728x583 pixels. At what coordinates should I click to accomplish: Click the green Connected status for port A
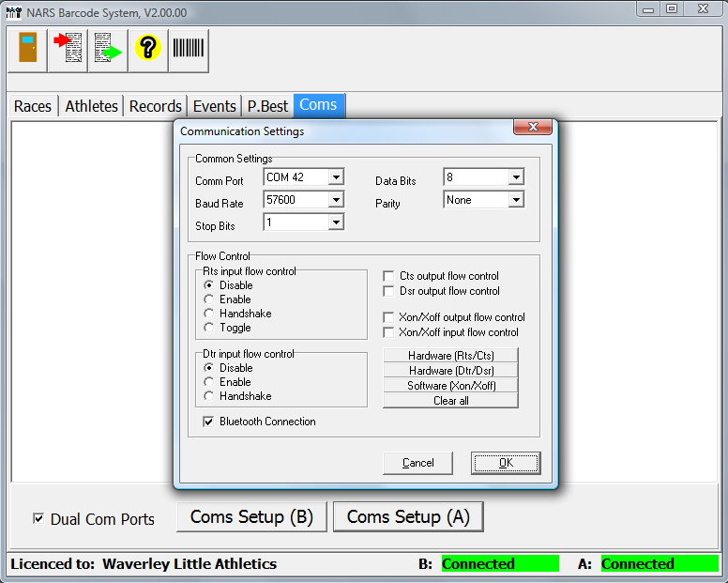click(x=659, y=564)
